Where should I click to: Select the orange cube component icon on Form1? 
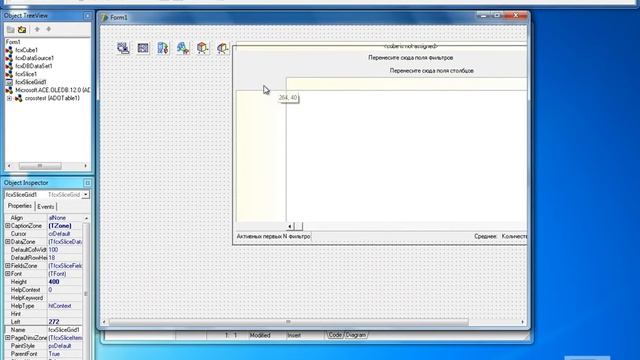point(203,48)
